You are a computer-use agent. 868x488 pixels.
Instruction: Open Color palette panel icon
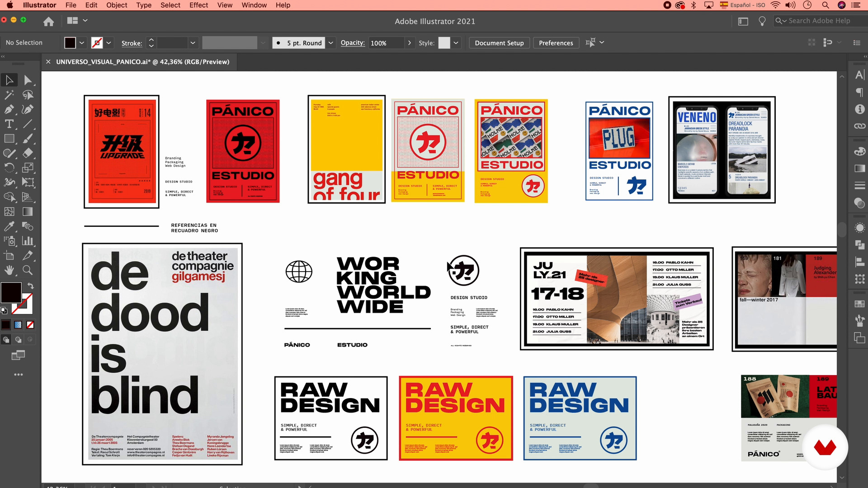click(x=859, y=151)
